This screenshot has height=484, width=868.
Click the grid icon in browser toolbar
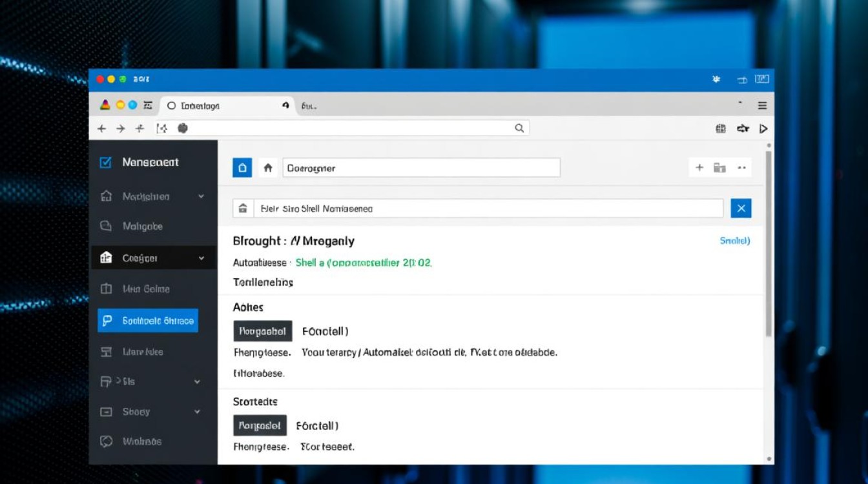tap(721, 128)
